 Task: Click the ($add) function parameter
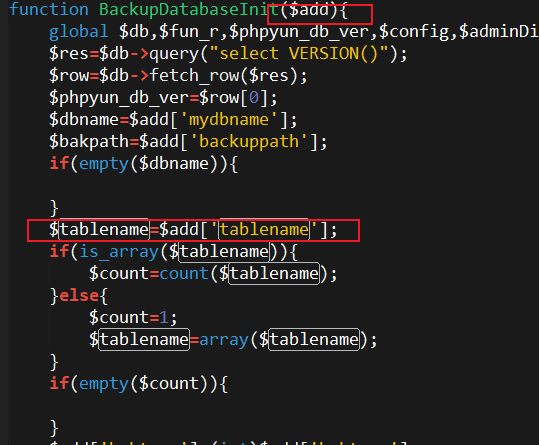click(x=309, y=10)
